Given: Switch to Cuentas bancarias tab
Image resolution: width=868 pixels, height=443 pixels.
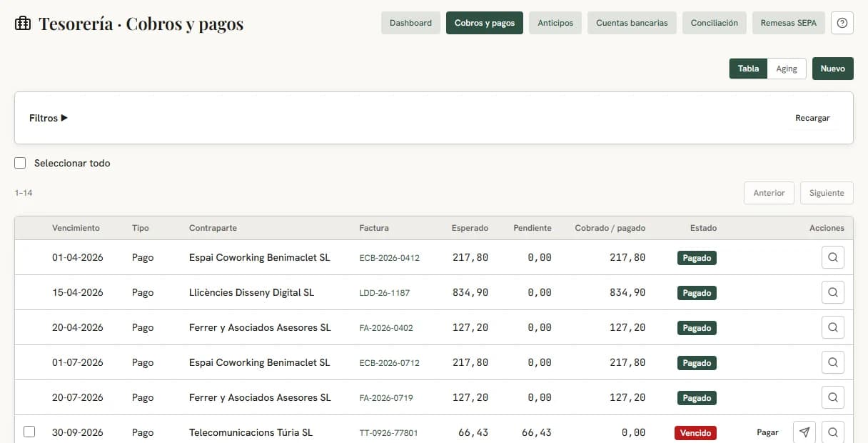Looking at the screenshot, I should 632,23.
